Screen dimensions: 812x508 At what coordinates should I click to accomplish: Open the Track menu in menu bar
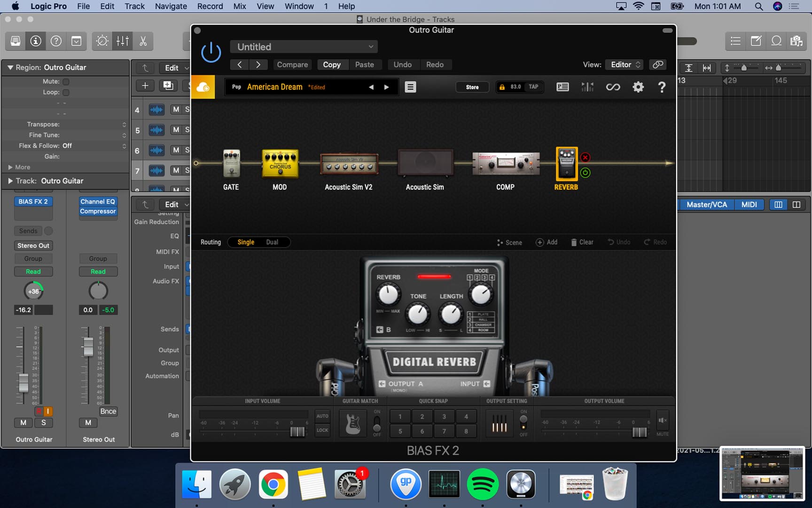134,6
